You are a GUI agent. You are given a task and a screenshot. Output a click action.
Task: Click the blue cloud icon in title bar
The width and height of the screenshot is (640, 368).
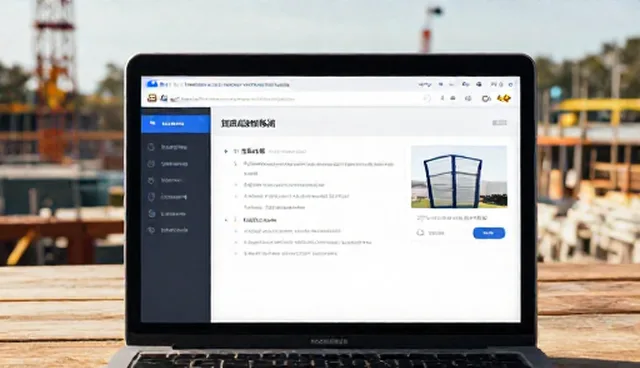tap(152, 84)
